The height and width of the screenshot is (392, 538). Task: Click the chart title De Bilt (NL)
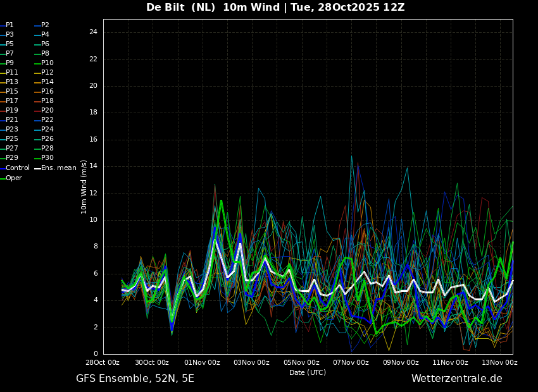coord(181,8)
